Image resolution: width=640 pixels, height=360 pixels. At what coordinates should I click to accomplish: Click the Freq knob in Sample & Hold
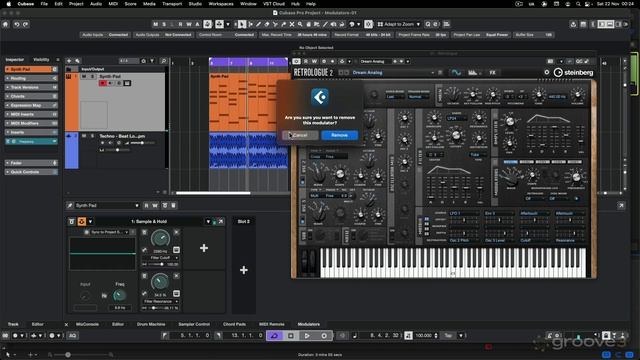pyautogui.click(x=120, y=295)
